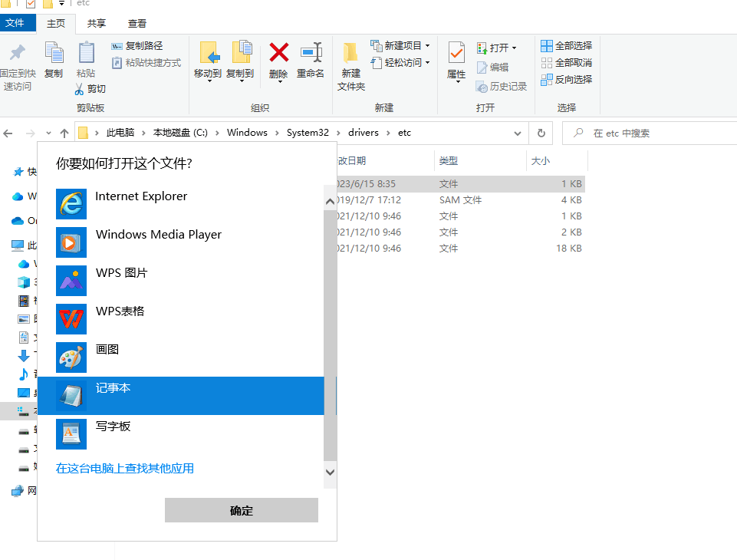Click Select All (全部选择)
Screen dimensions: 737x560
pyautogui.click(x=567, y=45)
